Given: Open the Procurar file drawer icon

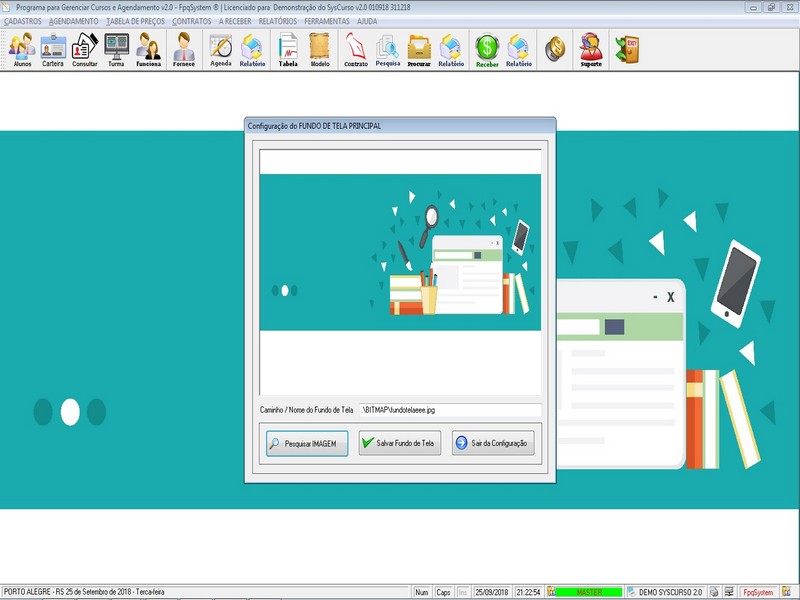Looking at the screenshot, I should click(x=419, y=49).
